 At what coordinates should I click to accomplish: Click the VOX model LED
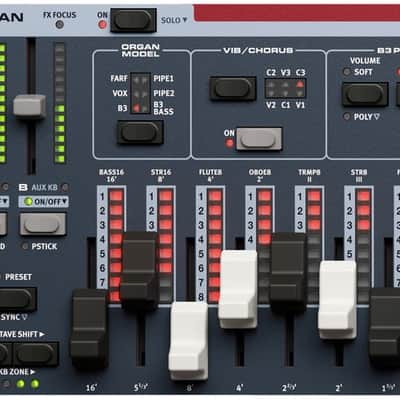coord(136,94)
